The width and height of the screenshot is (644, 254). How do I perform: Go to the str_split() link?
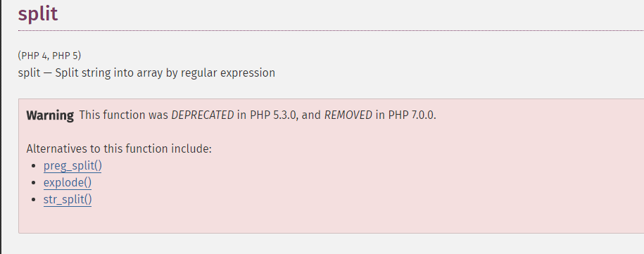click(68, 199)
